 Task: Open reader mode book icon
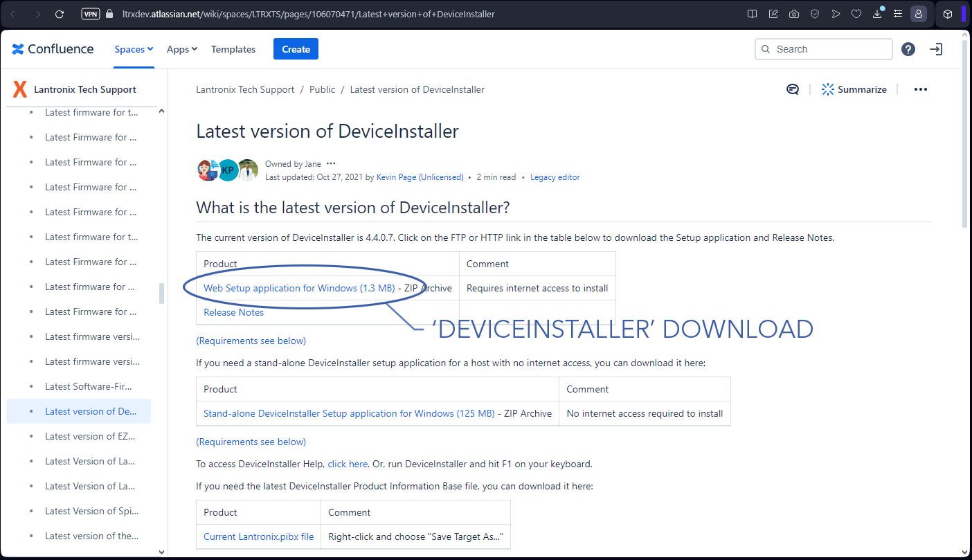(753, 14)
